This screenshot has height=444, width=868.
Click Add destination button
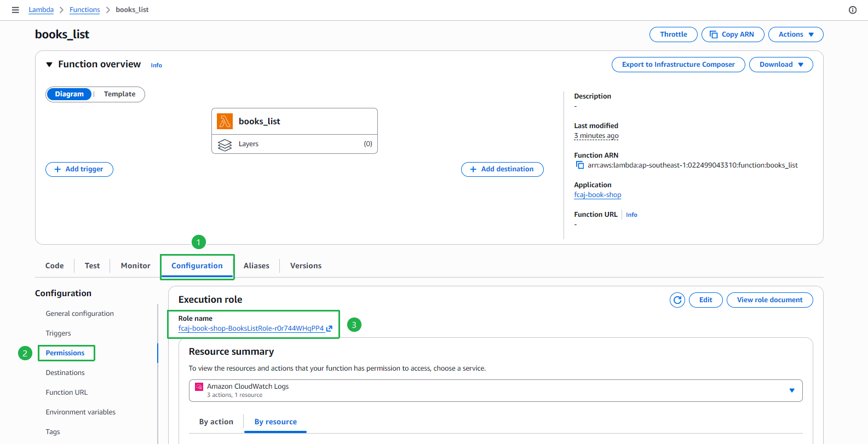[x=502, y=169]
